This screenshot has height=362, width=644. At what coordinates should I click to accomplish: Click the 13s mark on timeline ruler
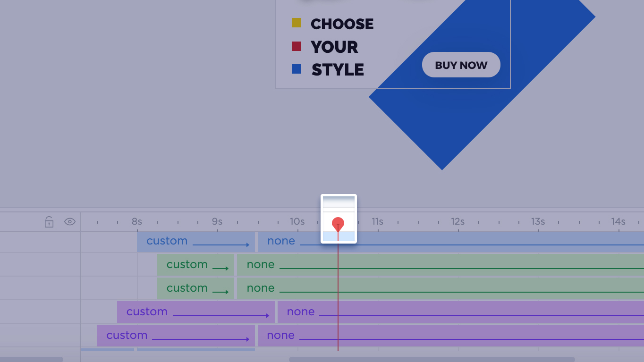click(538, 221)
